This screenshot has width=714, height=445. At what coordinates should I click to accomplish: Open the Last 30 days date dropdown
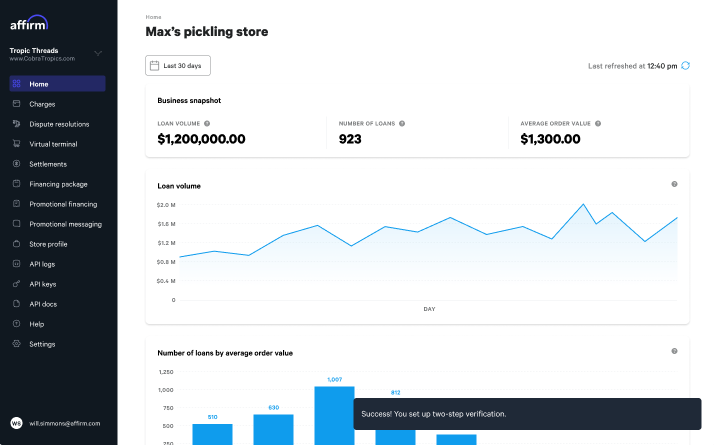[178, 66]
